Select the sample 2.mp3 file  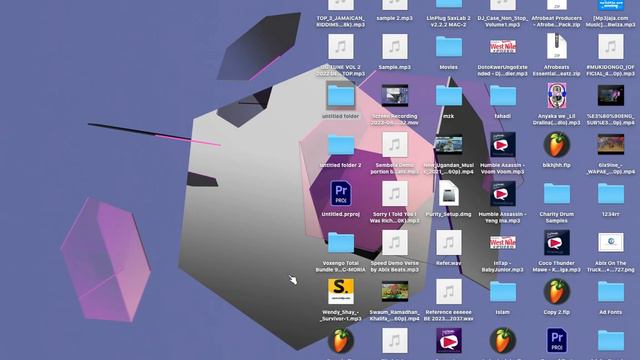pyautogui.click(x=394, y=5)
